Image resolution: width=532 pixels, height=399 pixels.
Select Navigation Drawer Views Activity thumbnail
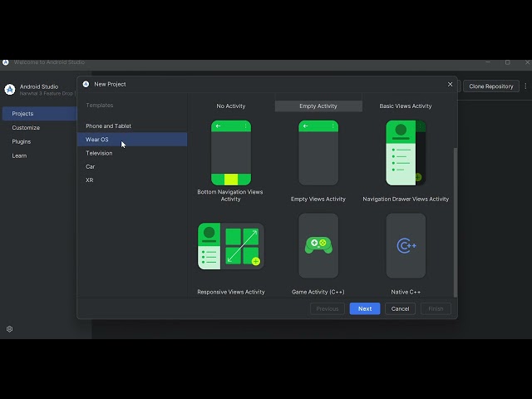tap(406, 153)
